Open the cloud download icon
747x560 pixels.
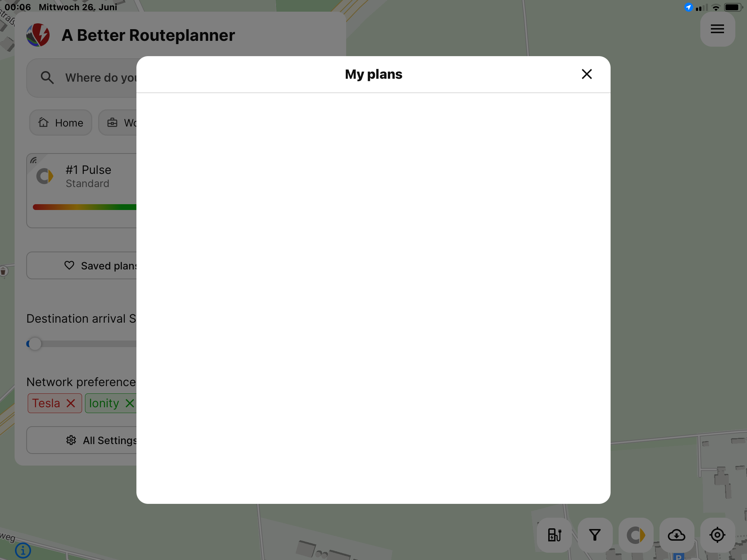click(677, 535)
